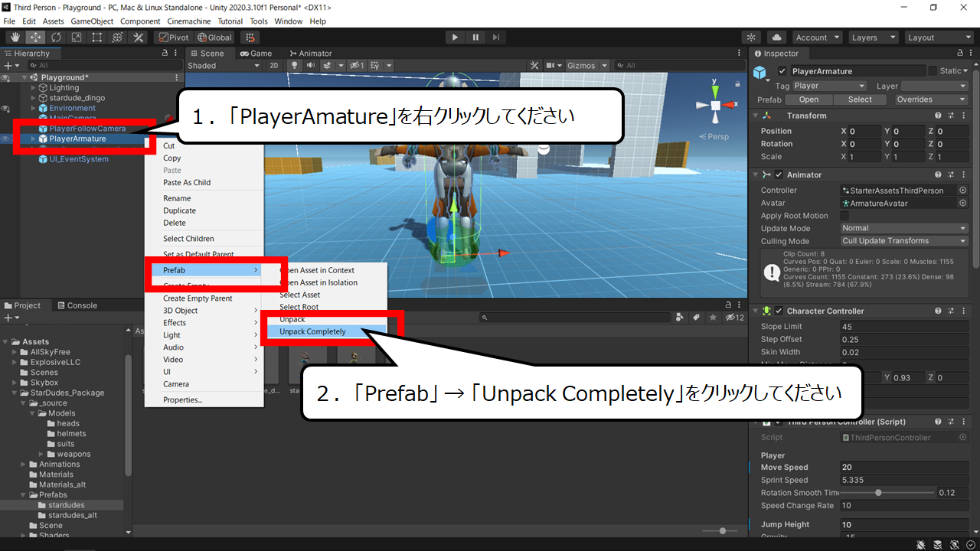This screenshot has width=980, height=551.
Task: Select the combined Transform tool
Action: [x=118, y=37]
